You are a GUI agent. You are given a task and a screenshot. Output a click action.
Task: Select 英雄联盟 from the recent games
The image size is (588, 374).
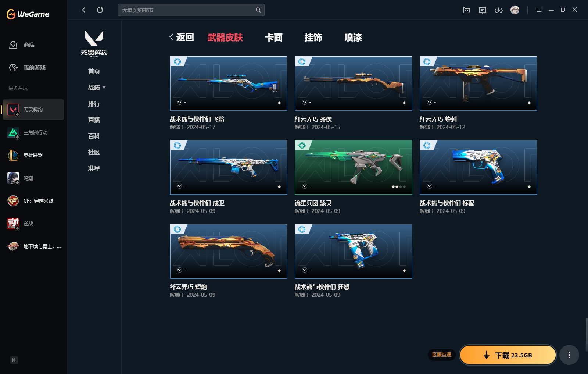(33, 155)
